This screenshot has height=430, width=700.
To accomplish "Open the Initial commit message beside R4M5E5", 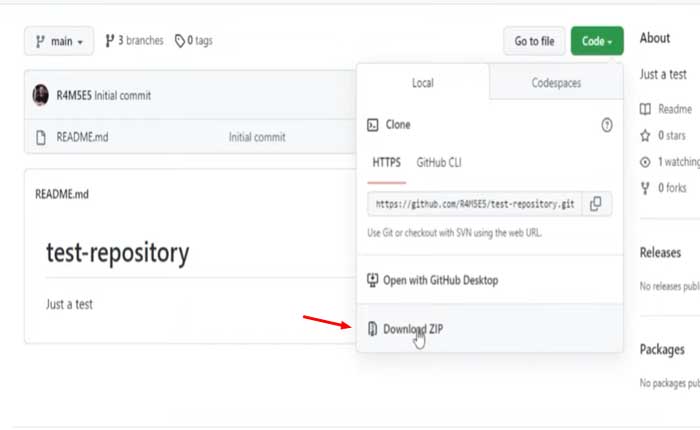I will (x=123, y=96).
